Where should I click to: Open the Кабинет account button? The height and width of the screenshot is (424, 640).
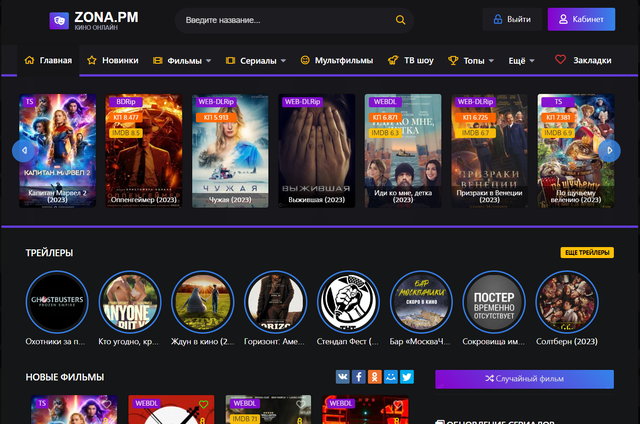pyautogui.click(x=581, y=19)
